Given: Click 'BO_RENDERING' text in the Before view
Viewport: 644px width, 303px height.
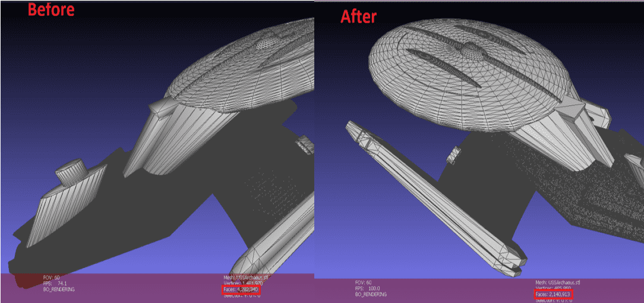Looking at the screenshot, I should click(59, 289).
